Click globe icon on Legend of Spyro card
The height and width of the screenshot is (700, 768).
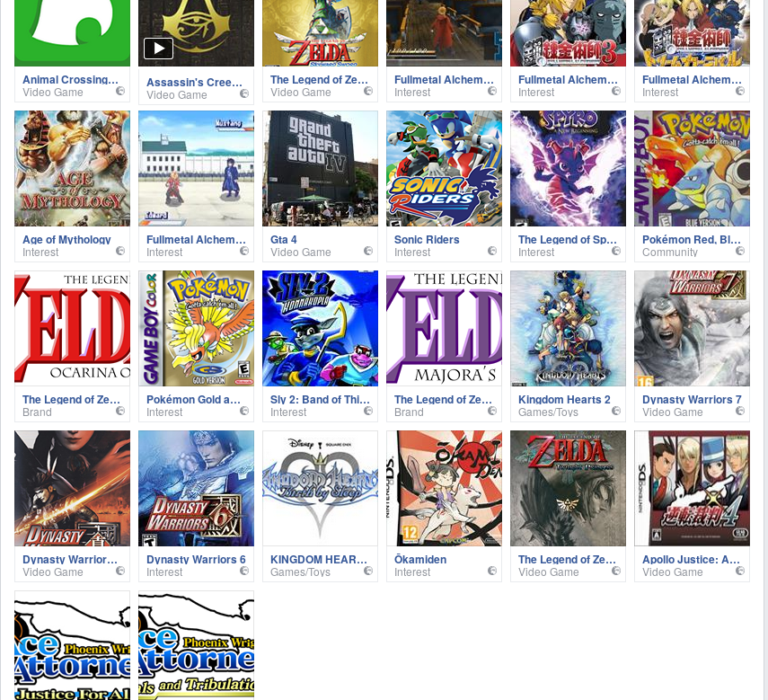(x=615, y=251)
